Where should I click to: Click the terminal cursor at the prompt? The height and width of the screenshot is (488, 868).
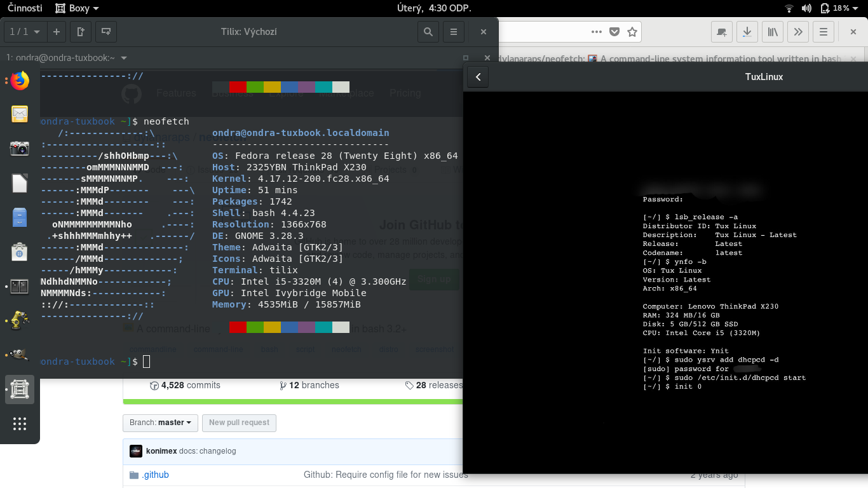[x=147, y=362]
